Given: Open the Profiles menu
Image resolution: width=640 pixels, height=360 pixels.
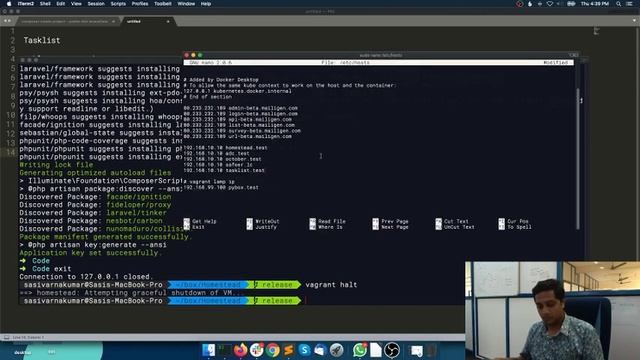Looking at the screenshot, I should (x=140, y=4).
